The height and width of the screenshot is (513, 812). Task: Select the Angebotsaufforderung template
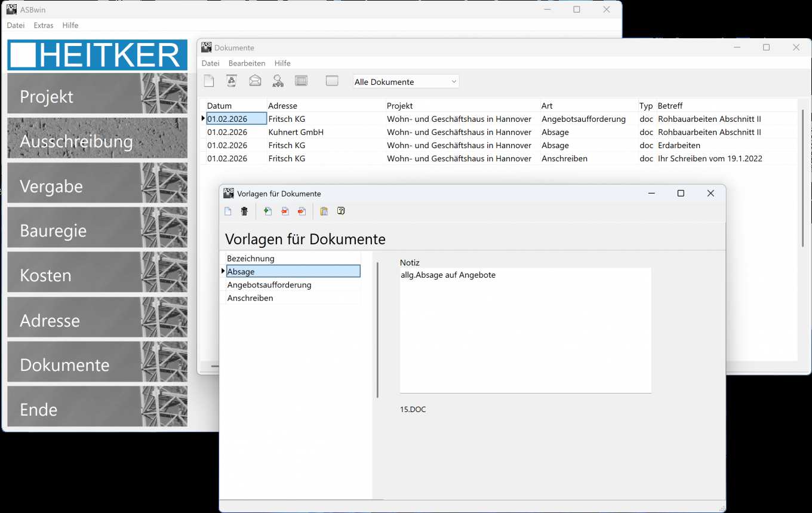coord(269,285)
